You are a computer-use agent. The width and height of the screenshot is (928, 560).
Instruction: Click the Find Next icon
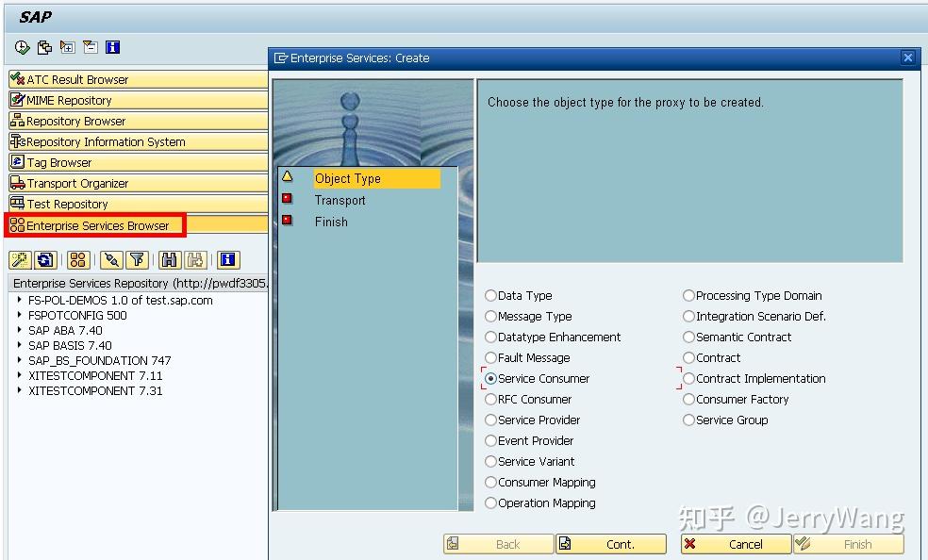click(x=195, y=260)
